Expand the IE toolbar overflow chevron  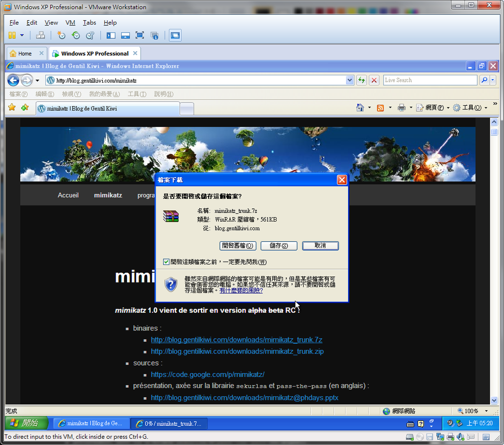495,103
